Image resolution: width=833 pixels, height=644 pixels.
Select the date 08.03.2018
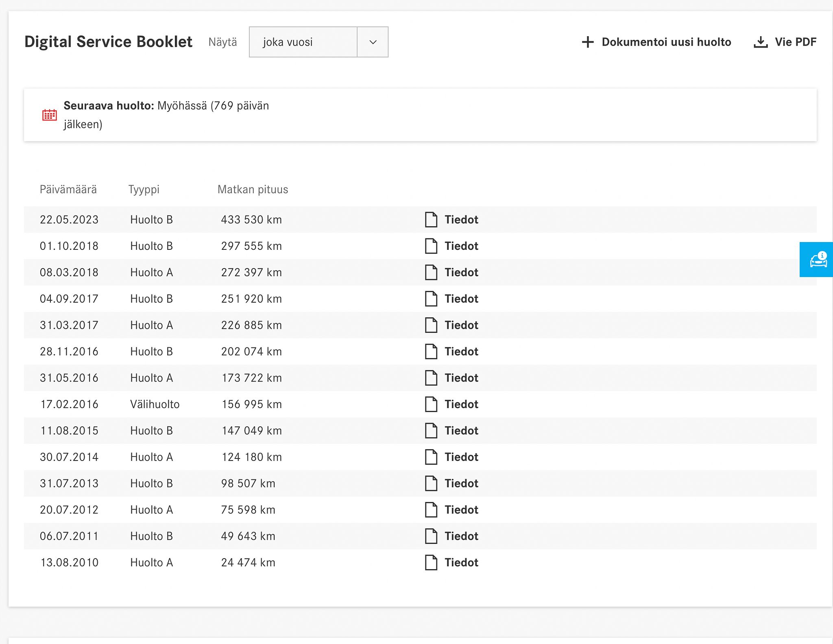click(69, 273)
